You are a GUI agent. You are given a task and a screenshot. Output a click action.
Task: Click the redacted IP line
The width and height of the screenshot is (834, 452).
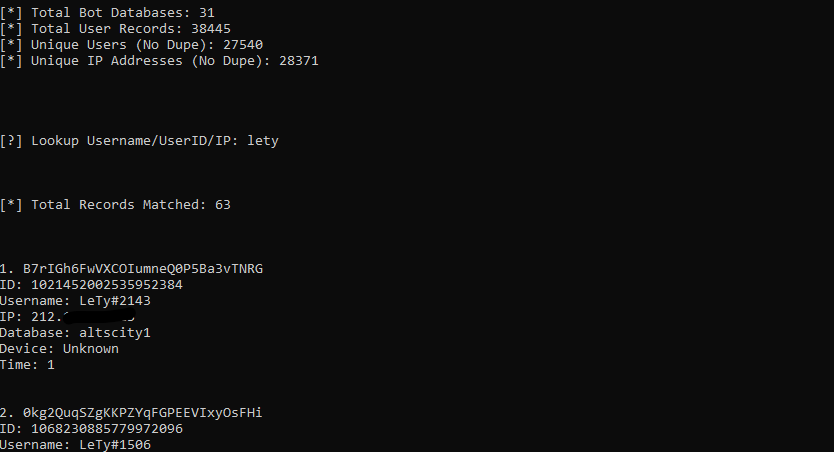point(68,316)
